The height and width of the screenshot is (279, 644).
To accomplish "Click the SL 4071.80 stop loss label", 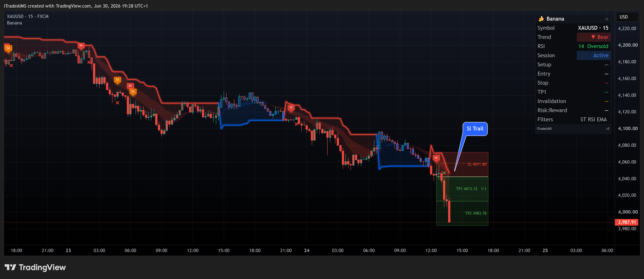I will pos(477,164).
